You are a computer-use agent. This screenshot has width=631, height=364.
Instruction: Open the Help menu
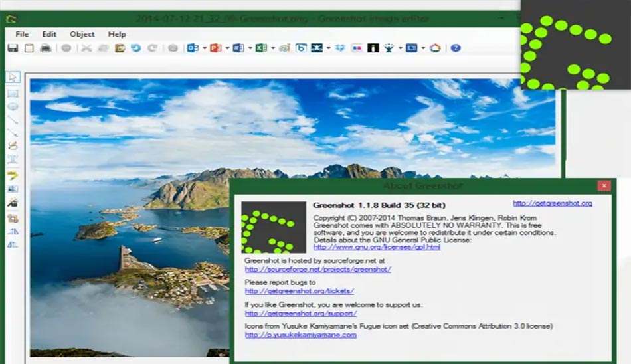tap(117, 35)
